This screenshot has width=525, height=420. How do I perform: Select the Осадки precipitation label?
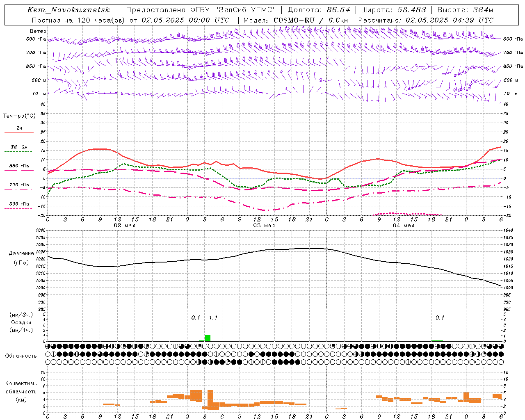point(21,322)
